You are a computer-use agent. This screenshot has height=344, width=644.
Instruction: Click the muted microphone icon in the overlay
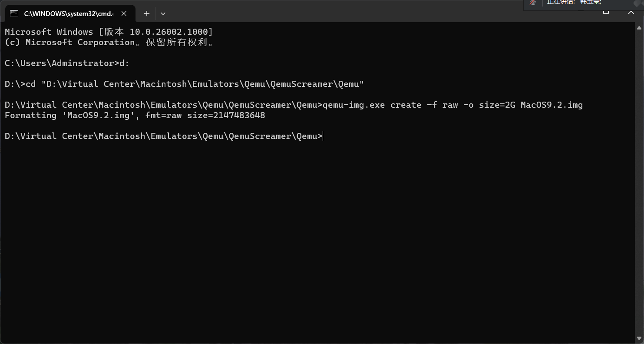533,3
